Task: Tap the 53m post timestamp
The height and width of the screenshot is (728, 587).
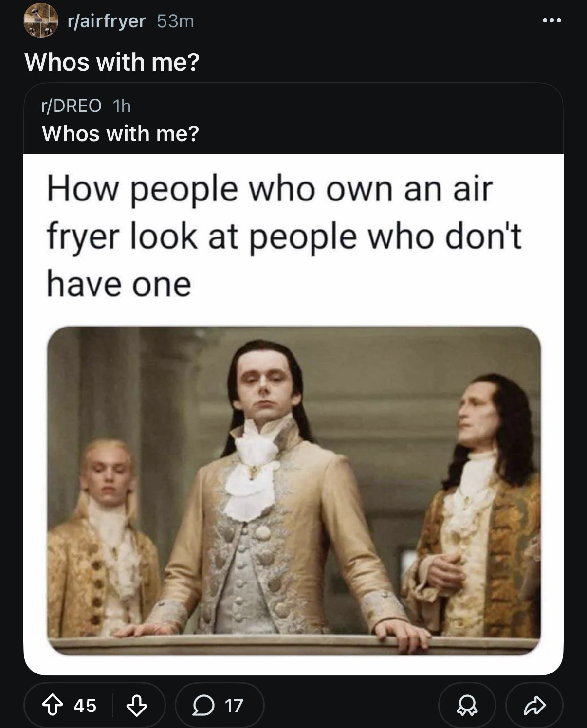Action: 176,21
